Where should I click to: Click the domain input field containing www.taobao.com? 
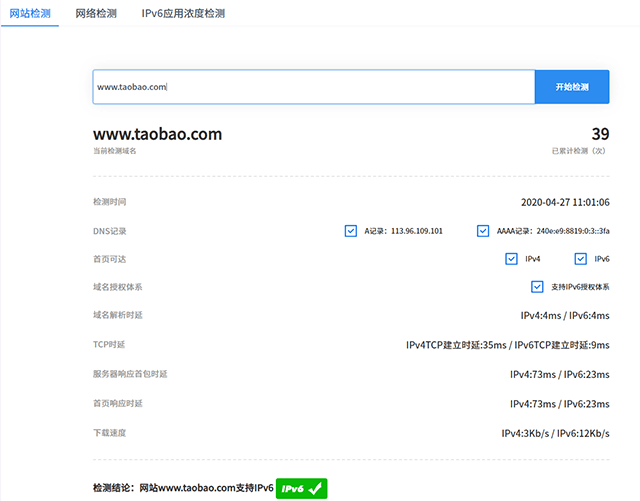313,87
